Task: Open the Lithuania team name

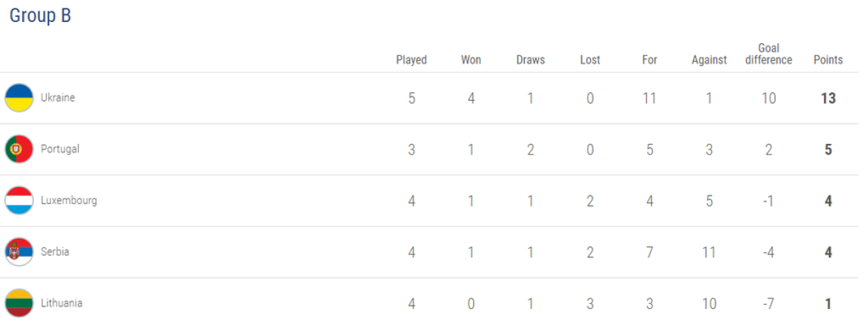Action: point(62,303)
